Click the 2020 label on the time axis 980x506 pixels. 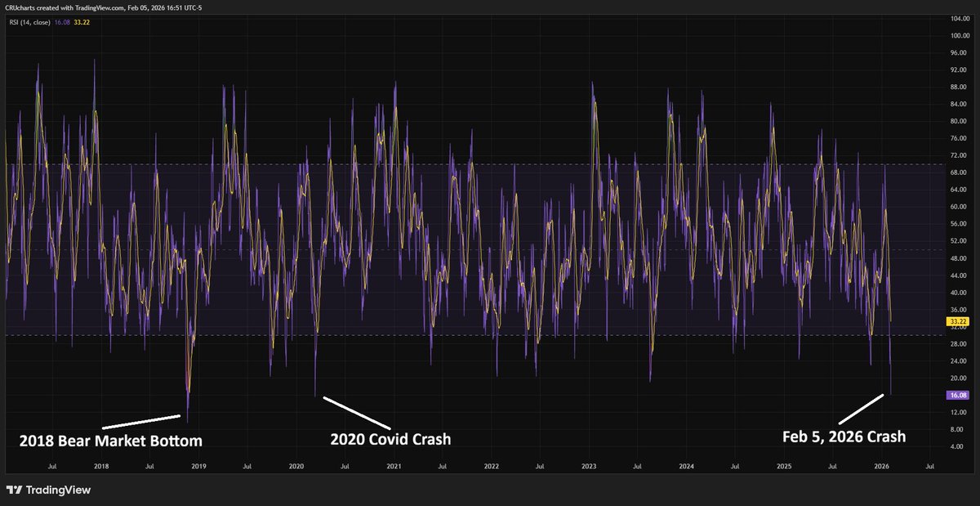coord(296,467)
